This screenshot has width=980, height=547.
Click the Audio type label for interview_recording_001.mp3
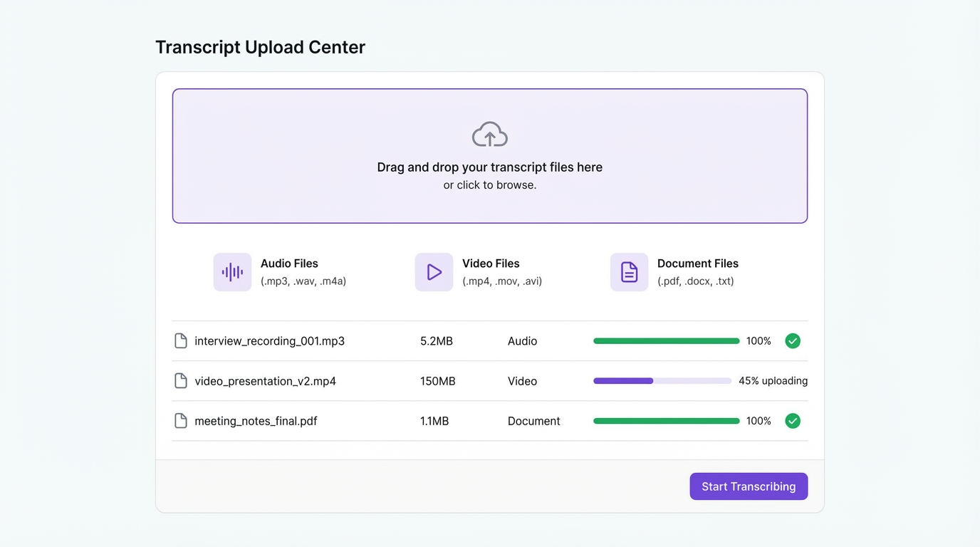(522, 340)
